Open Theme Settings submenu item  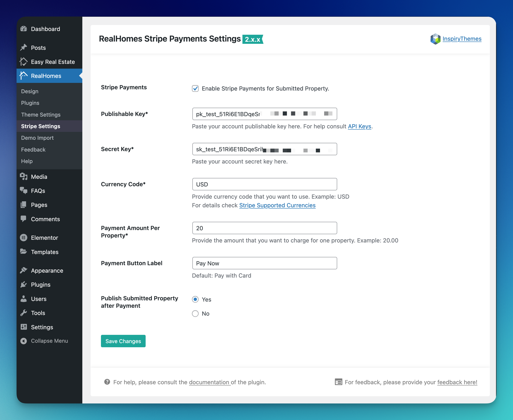coord(49,115)
